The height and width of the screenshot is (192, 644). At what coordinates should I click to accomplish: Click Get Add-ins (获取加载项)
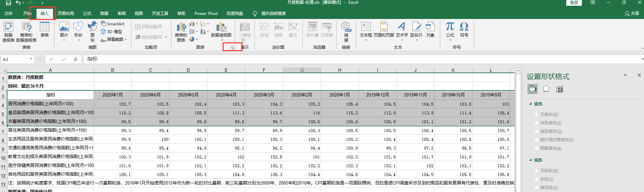click(x=148, y=26)
